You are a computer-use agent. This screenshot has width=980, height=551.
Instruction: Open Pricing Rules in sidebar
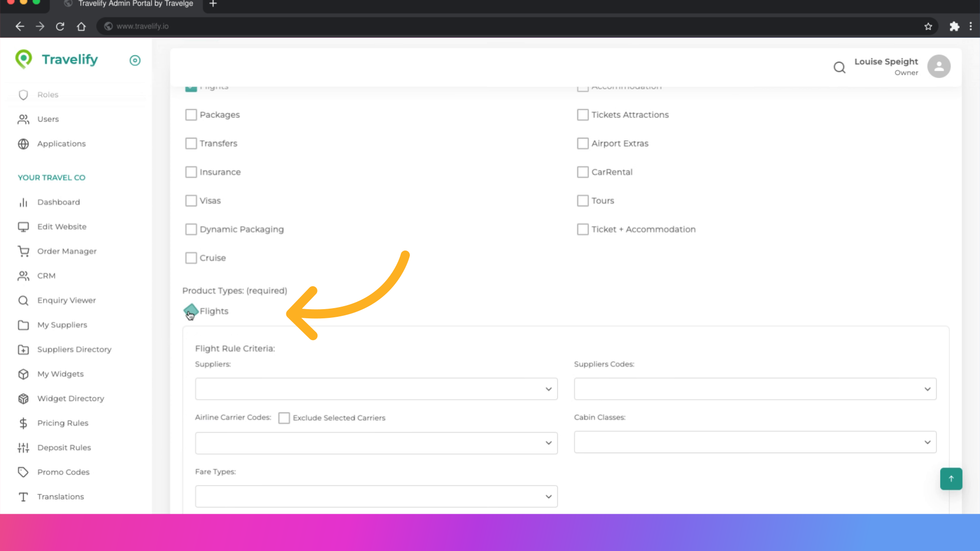pos(62,423)
